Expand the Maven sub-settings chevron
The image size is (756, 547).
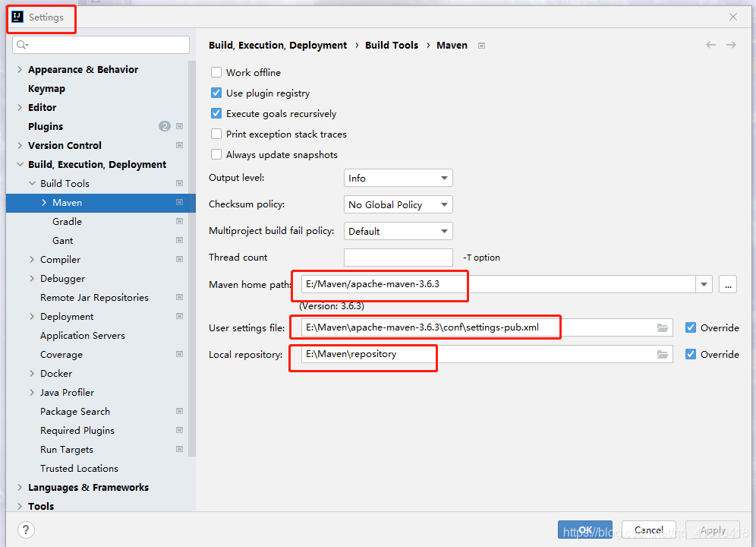point(44,202)
